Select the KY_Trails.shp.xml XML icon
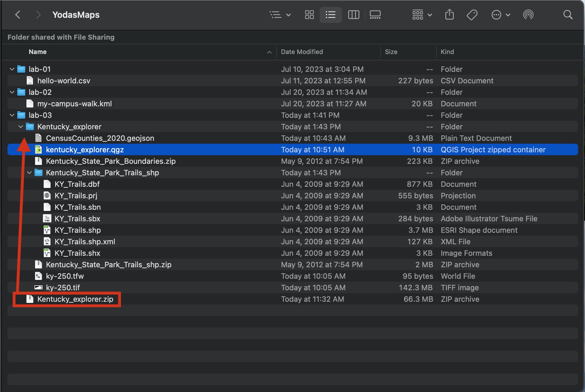Viewport: 585px width, 392px height. pyautogui.click(x=47, y=242)
